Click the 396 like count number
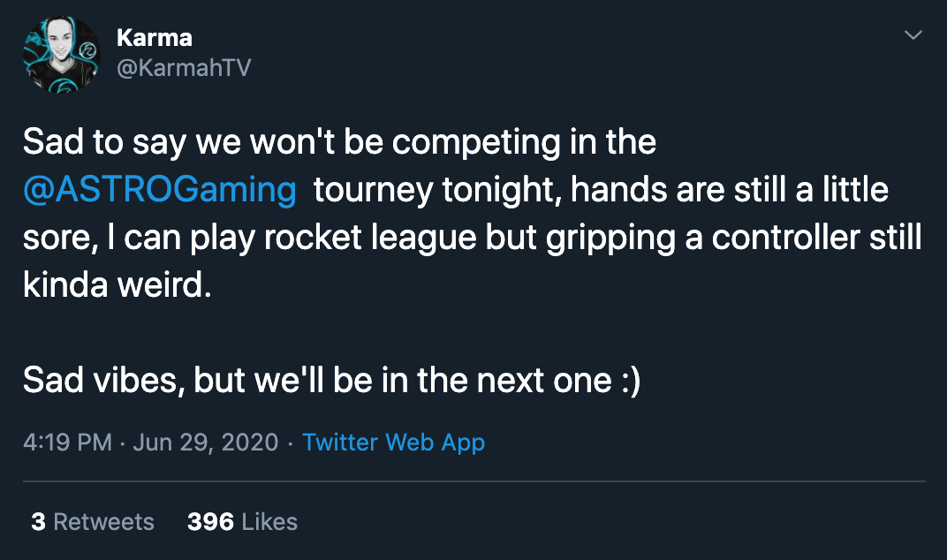Viewport: 947px width, 560px height. coord(211,522)
